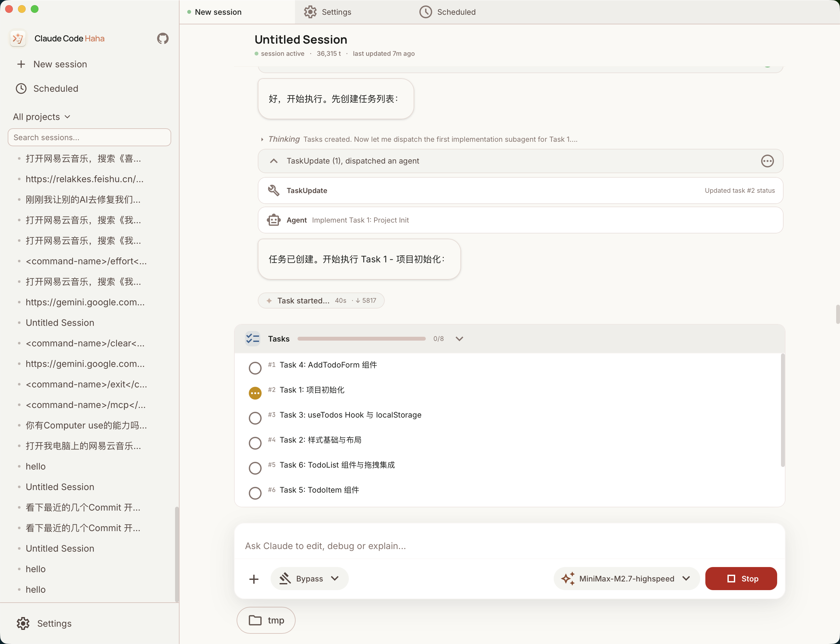Toggle circle for Task 3 useTodos Hook
Viewport: 840px width, 644px height.
pyautogui.click(x=255, y=418)
